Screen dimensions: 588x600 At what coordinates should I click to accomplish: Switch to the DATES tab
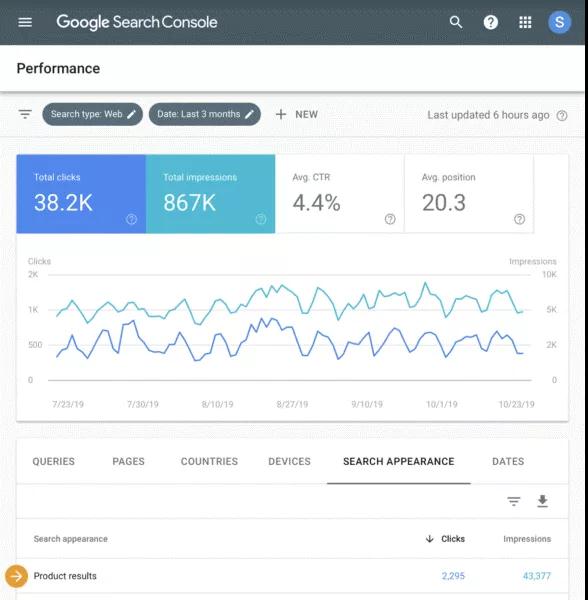(508, 461)
